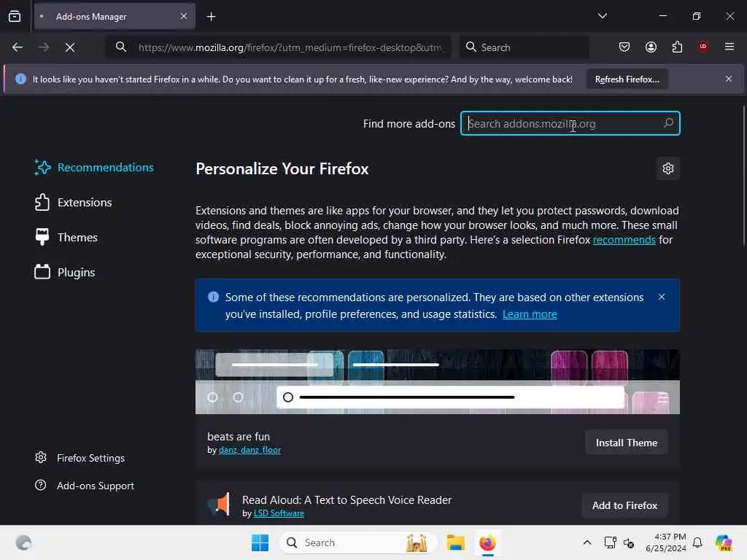Focus the browser toolbar Search box
The width and height of the screenshot is (747, 560).
click(x=524, y=47)
